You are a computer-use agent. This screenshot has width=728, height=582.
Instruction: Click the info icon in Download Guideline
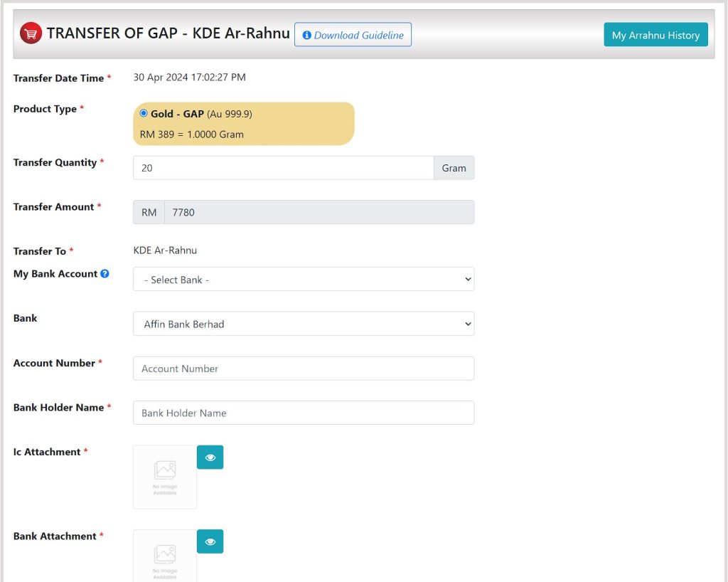pyautogui.click(x=307, y=35)
